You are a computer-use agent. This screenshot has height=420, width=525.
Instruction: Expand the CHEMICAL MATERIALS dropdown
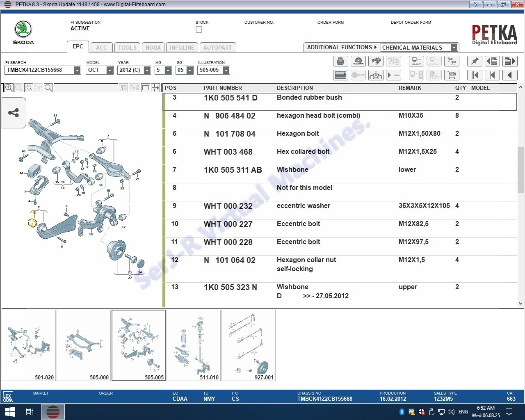(454, 48)
